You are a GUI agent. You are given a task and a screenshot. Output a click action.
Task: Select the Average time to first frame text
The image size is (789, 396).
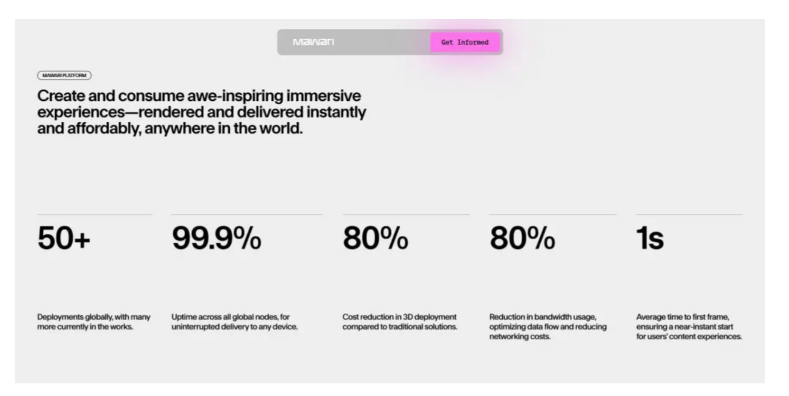point(689,327)
